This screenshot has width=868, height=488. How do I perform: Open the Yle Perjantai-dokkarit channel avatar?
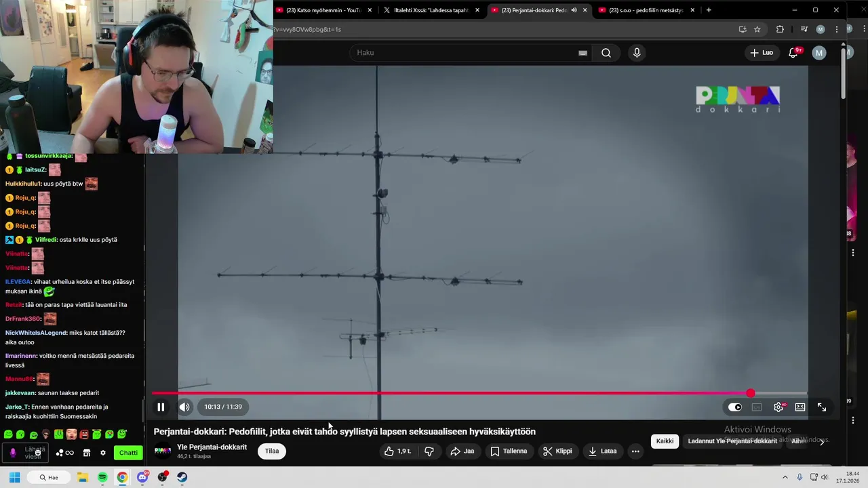(x=163, y=451)
